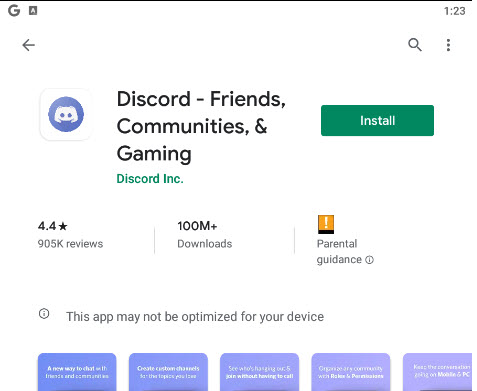Image resolution: width=477 pixels, height=391 pixels.
Task: Open the parental guidance info circle
Action: (369, 260)
